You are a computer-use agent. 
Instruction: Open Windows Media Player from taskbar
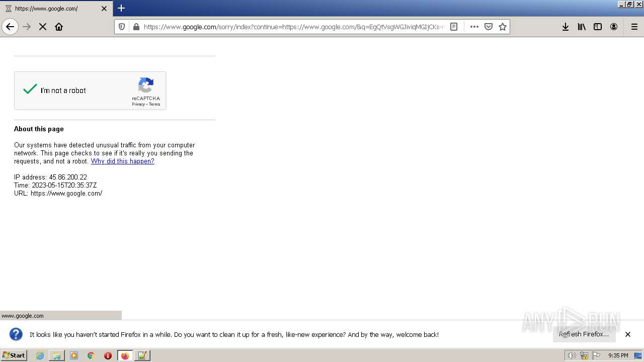[x=74, y=355]
